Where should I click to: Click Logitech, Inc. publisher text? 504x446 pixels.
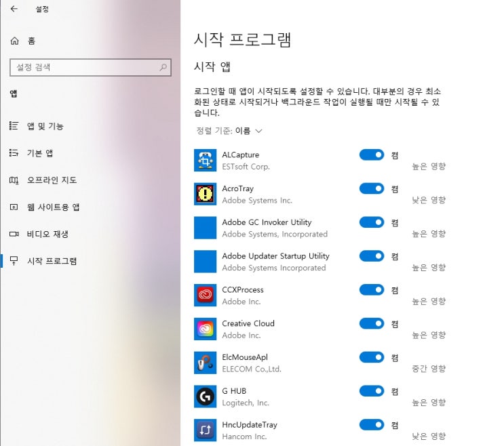click(x=246, y=403)
